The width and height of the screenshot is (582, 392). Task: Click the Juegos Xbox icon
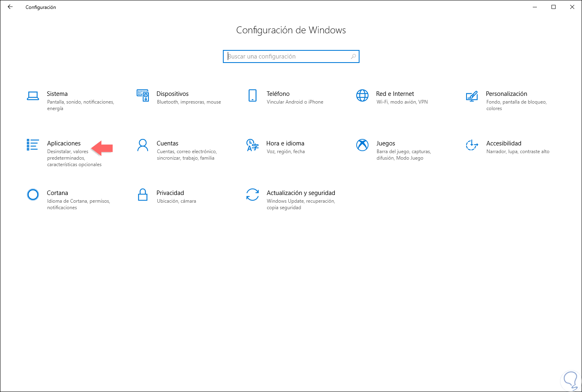pos(362,145)
